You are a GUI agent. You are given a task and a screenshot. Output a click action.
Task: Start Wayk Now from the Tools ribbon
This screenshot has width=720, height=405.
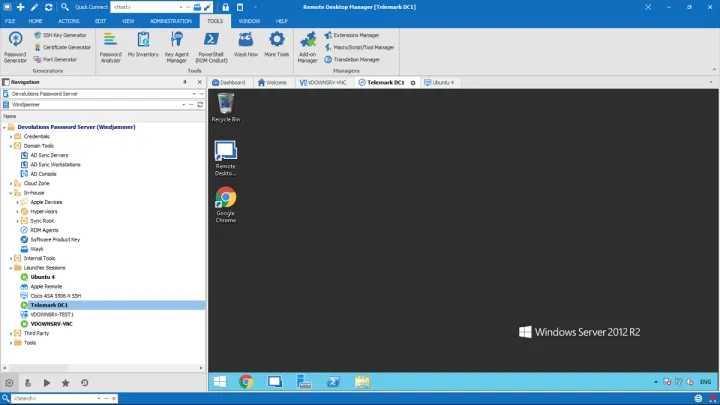pos(246,45)
